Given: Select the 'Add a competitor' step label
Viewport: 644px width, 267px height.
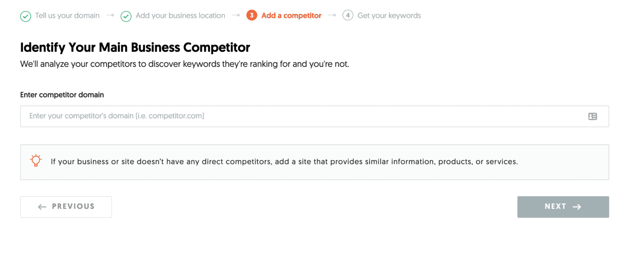Looking at the screenshot, I should 291,15.
